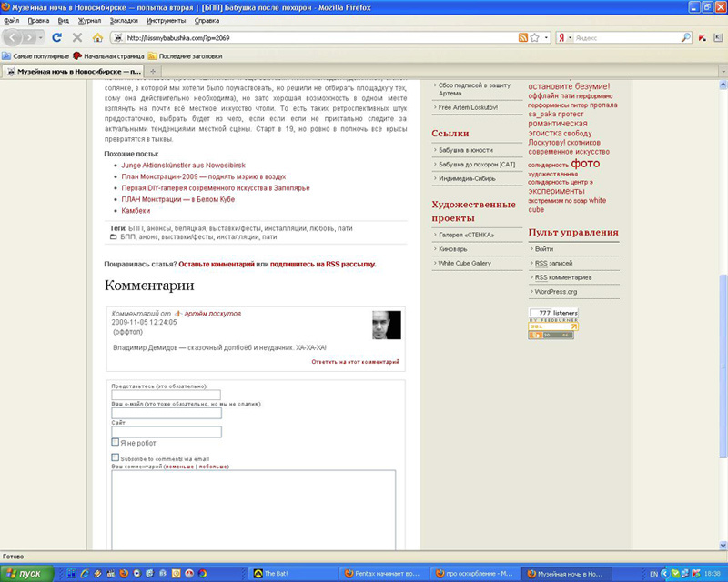Click 'Ответить на этот комментарий'
728x582 pixels.
[x=355, y=362]
